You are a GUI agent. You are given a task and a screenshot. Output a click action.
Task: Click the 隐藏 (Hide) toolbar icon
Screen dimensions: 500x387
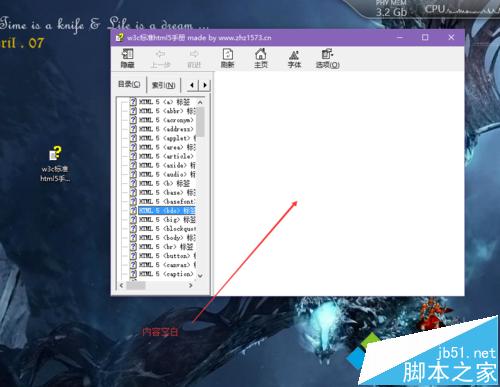pyautogui.click(x=127, y=58)
